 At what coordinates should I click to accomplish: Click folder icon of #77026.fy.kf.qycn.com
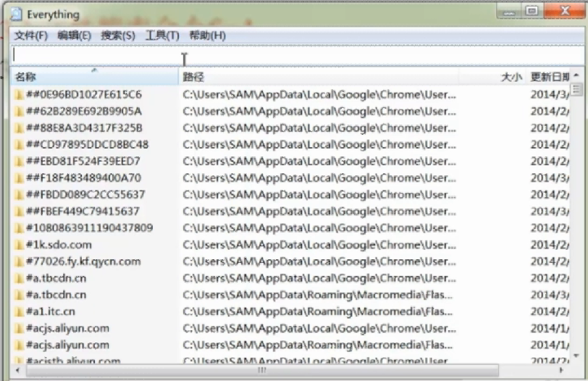[19, 261]
